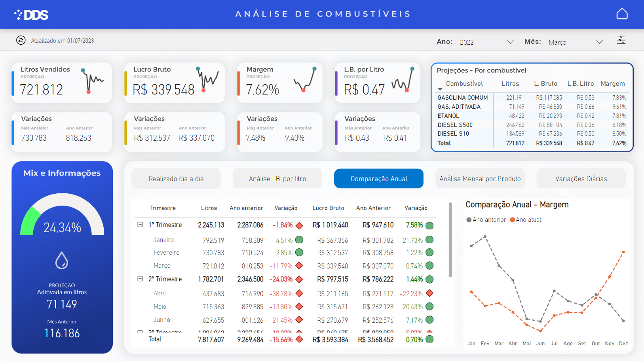Click the refresh update icon
Image resolution: width=644 pixels, height=361 pixels.
[x=21, y=40]
